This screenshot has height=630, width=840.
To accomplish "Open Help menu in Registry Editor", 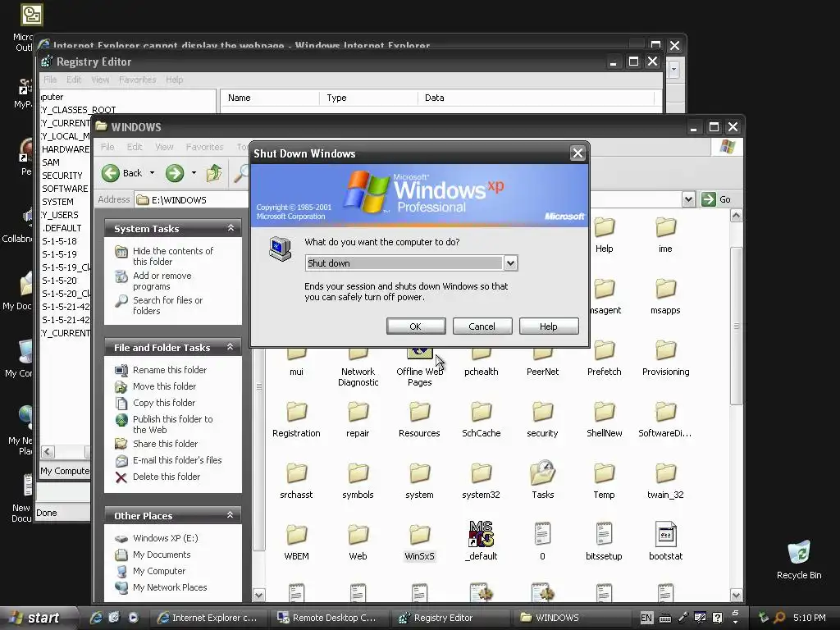I will [175, 80].
